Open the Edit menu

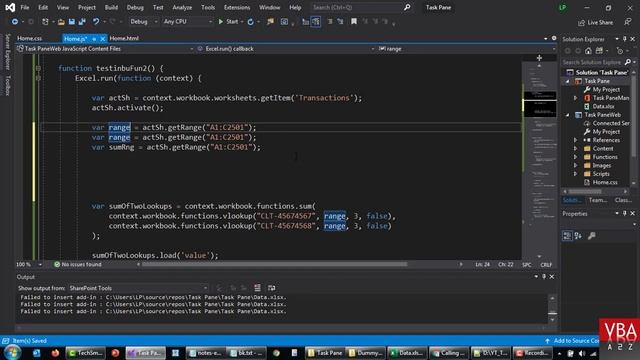pyautogui.click(x=43, y=7)
